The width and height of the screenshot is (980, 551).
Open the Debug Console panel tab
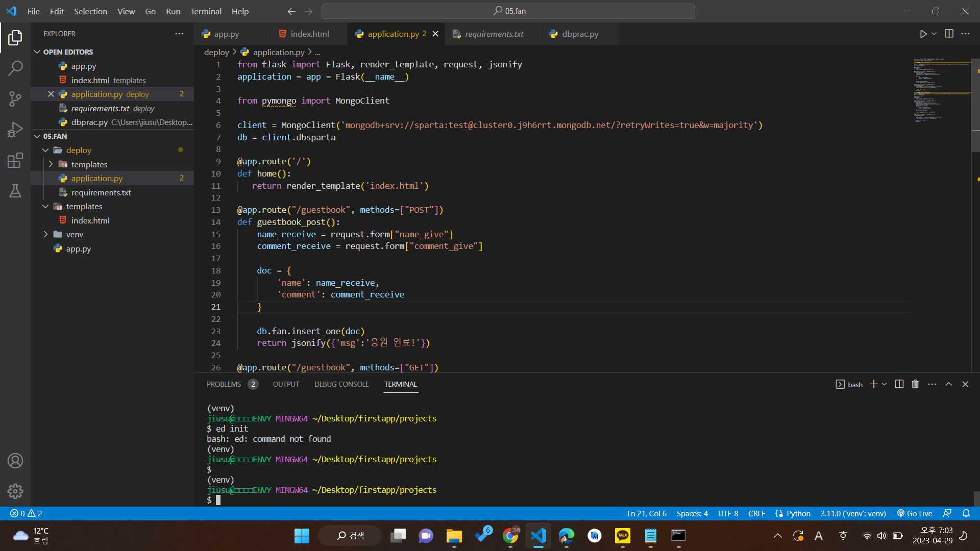(341, 384)
